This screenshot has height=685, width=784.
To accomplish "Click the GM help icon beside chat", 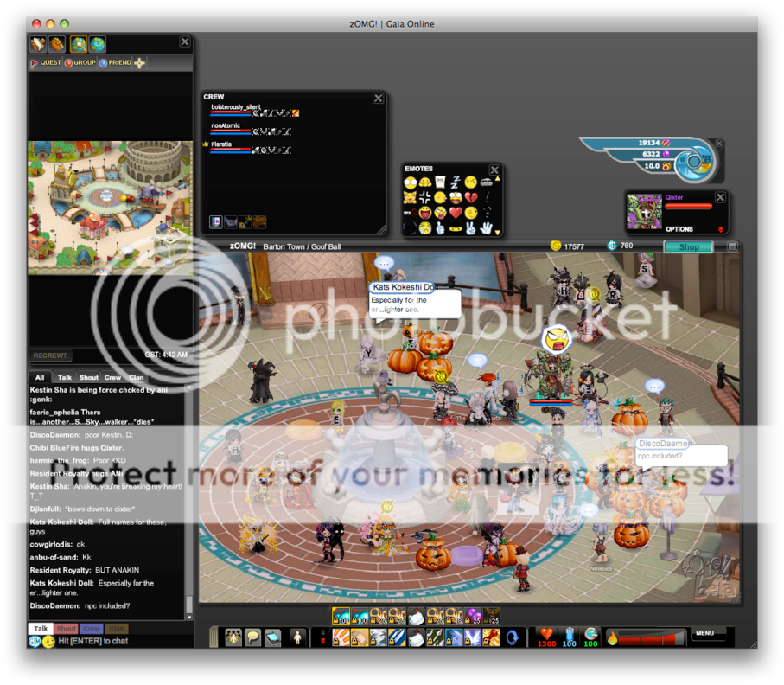I will coord(35,642).
